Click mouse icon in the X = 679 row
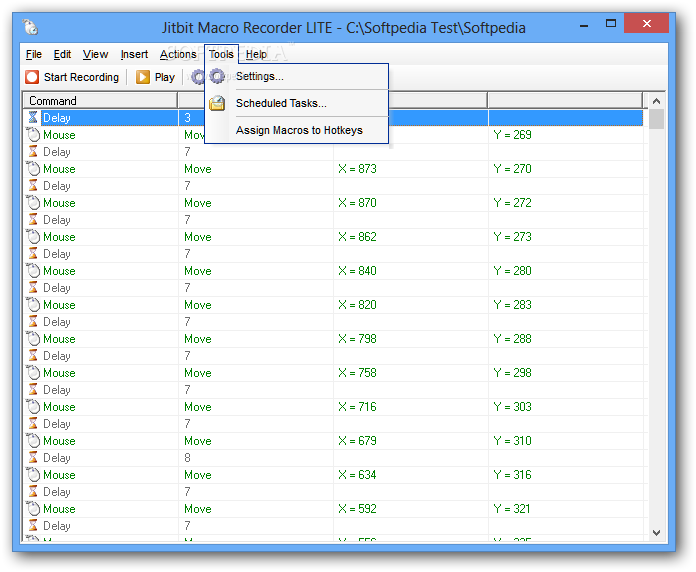 [x=33, y=441]
